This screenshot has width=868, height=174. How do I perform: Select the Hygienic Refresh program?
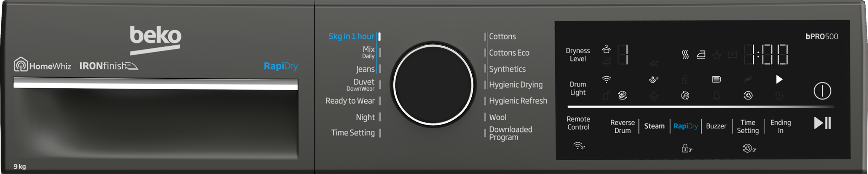pos(518,101)
